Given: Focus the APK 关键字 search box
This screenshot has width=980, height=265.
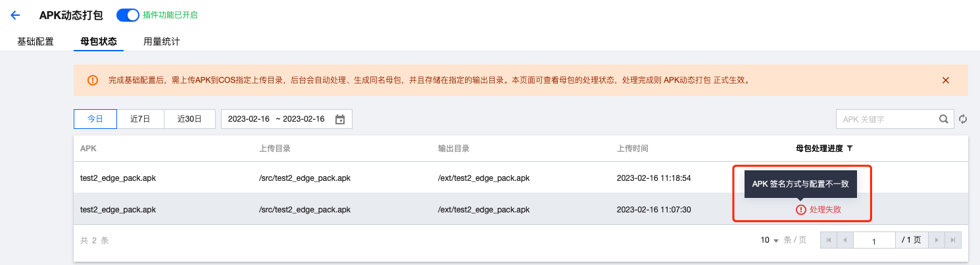Looking at the screenshot, I should point(886,119).
